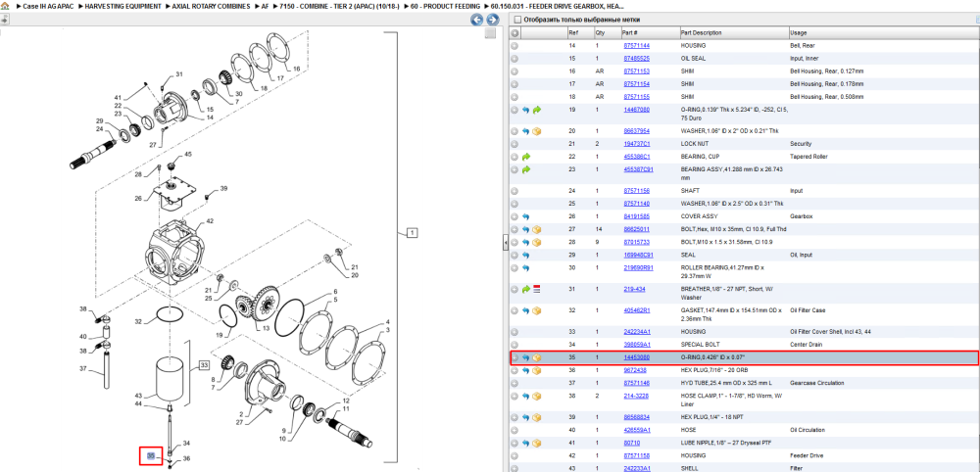Screen dimensions: 980x472
Task: Click the blue back arrow for ref 38 HOSE CLAMP
Action: (x=525, y=396)
